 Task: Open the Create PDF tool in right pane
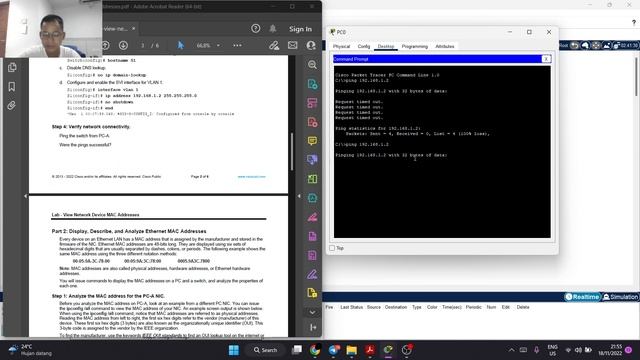(x=312, y=122)
